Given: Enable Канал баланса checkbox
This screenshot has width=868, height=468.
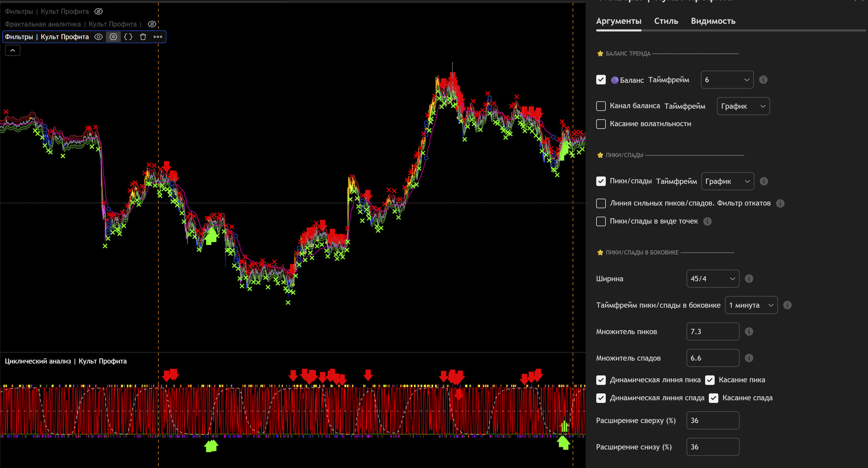Looking at the screenshot, I should [601, 106].
